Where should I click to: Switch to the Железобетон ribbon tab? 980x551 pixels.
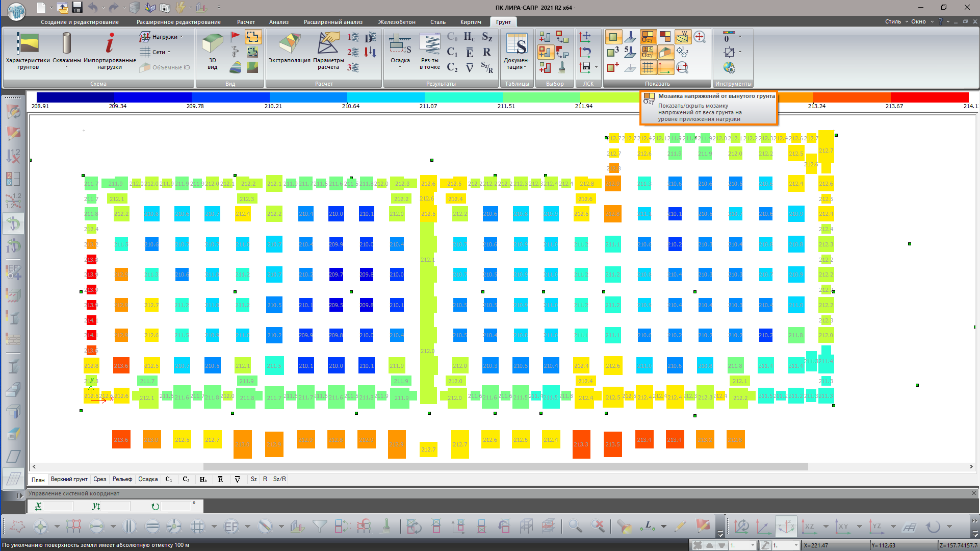tap(397, 22)
